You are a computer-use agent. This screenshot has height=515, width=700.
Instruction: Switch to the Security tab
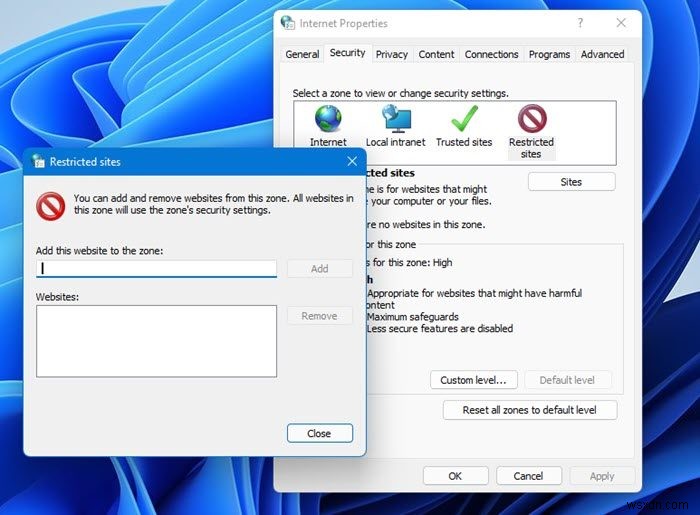pos(347,53)
